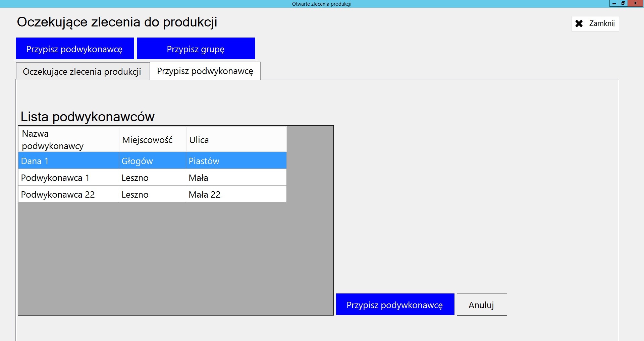Viewport: 644px width, 341px height.
Task: Click the Przypisz grupę button
Action: click(196, 48)
